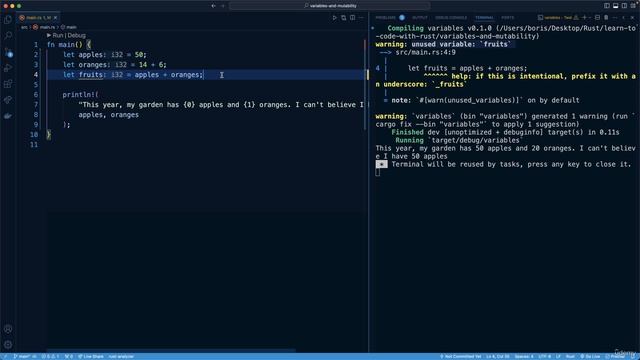Click the Debug code lens above main
640x360 pixels.
click(76, 36)
